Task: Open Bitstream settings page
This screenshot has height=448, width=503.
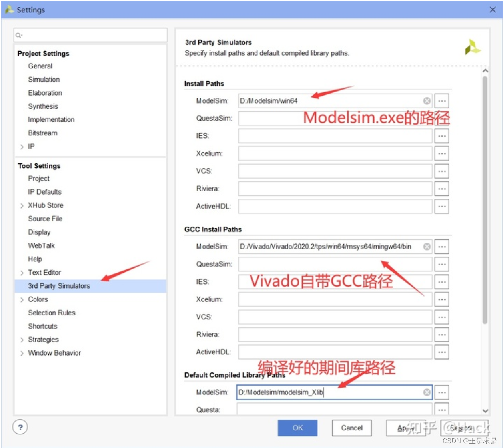Action: pos(42,133)
